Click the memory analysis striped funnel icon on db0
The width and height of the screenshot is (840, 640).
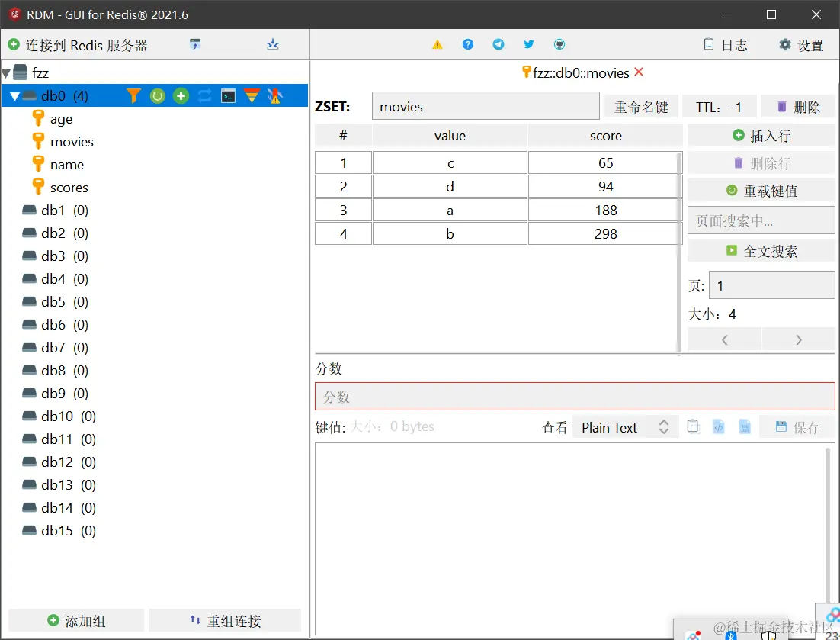(x=252, y=96)
